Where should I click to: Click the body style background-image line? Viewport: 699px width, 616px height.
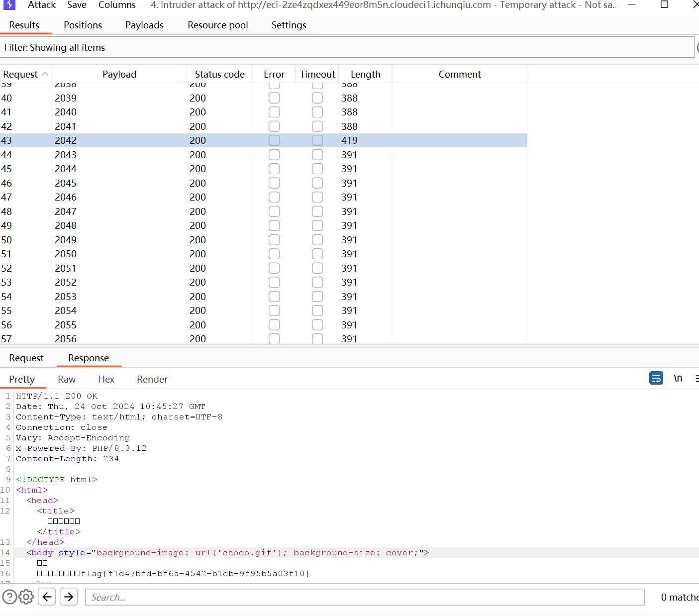tap(228, 552)
